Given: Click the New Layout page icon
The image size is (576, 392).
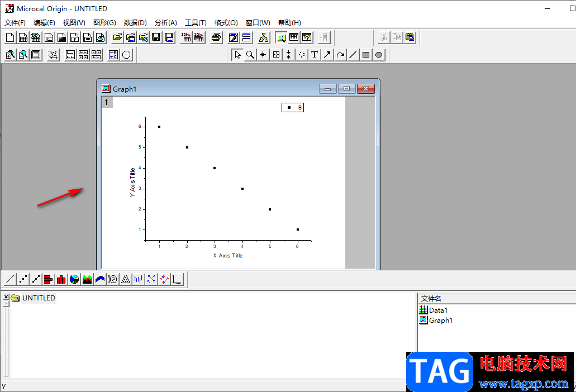Looking at the screenshot, I should pyautogui.click(x=87, y=37).
